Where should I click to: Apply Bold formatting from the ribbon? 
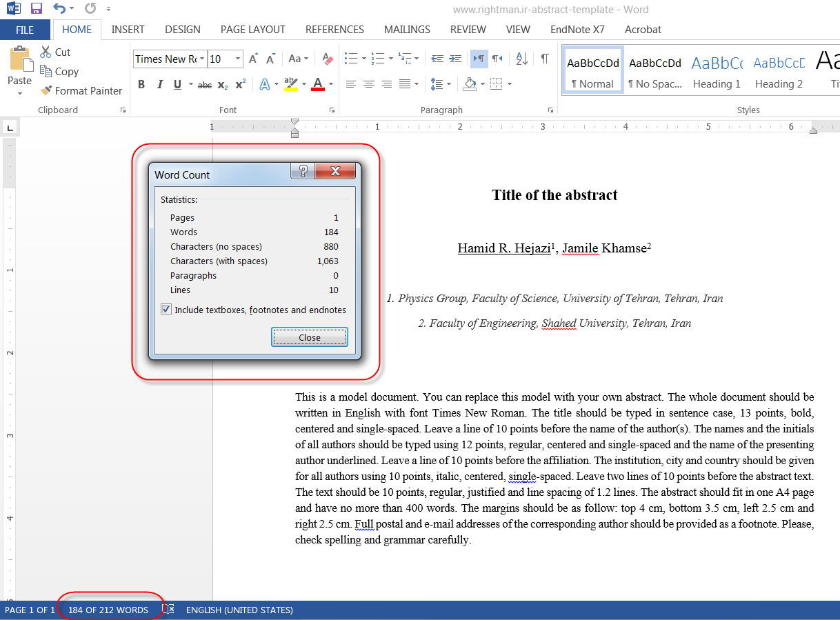(x=141, y=84)
